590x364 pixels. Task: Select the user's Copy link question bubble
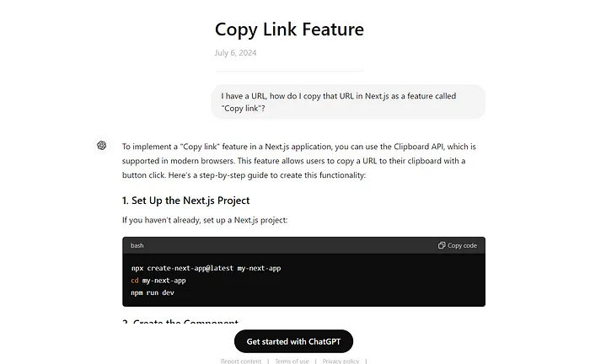pyautogui.click(x=347, y=102)
